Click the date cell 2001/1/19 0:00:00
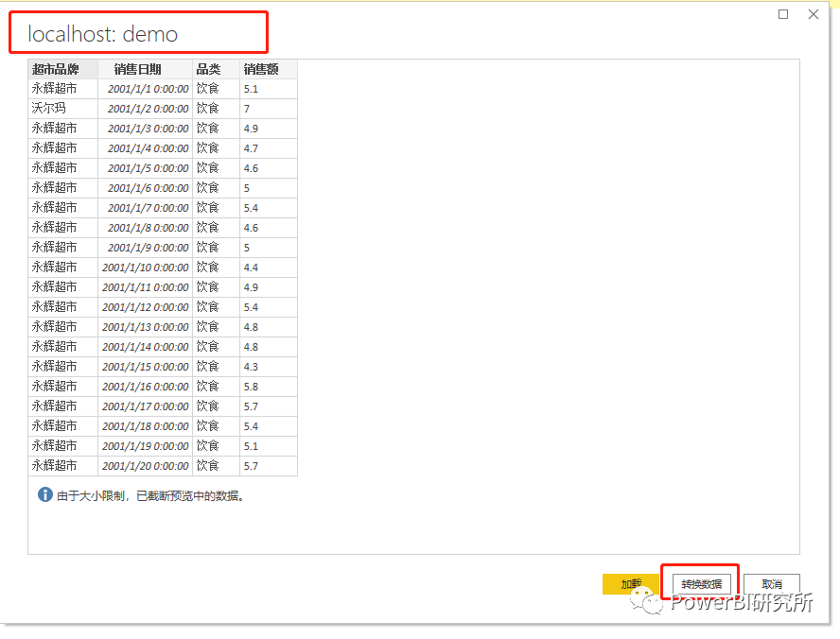 [145, 445]
